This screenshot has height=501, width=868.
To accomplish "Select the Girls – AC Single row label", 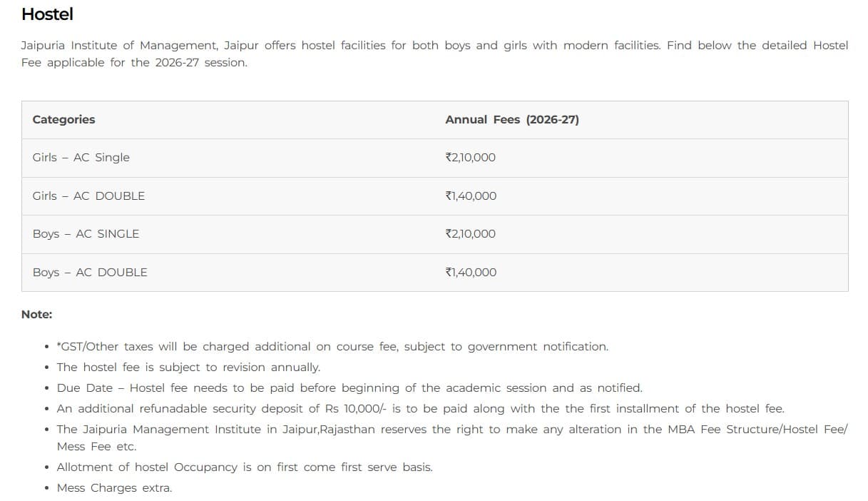I will (x=81, y=158).
